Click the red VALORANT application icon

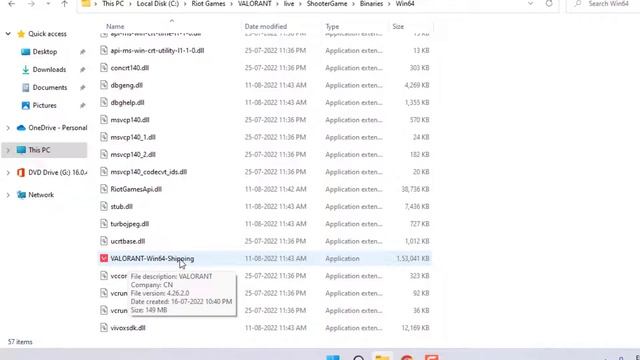[104, 258]
